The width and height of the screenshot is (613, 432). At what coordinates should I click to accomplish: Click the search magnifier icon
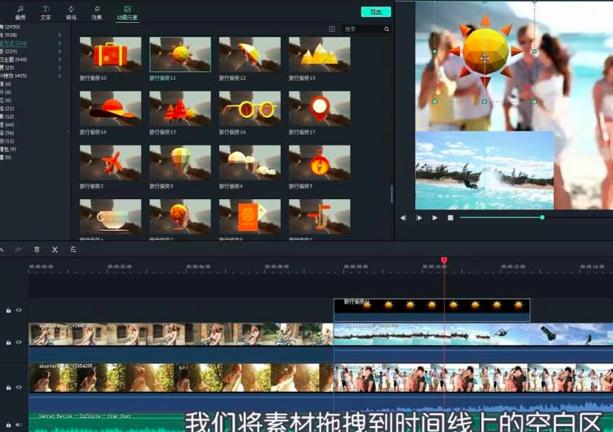click(387, 29)
